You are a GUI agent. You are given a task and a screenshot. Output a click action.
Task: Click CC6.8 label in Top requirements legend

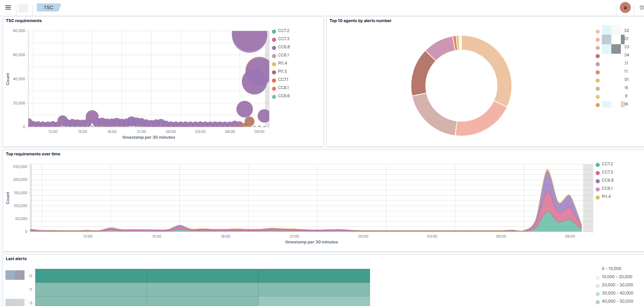(x=607, y=180)
